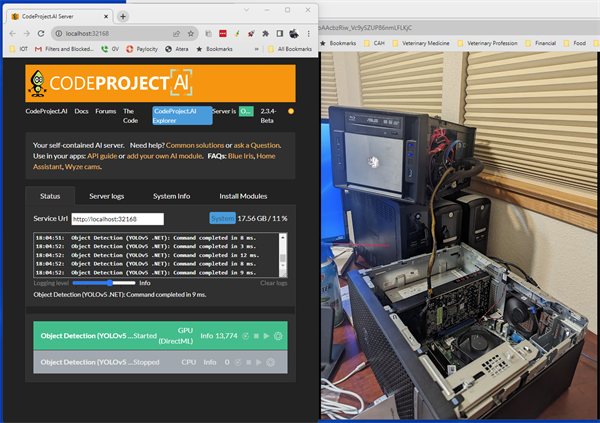Screen dimensions: 600x423
Task: Restart the stopped CPU Object Detection module
Action: click(x=238, y=362)
